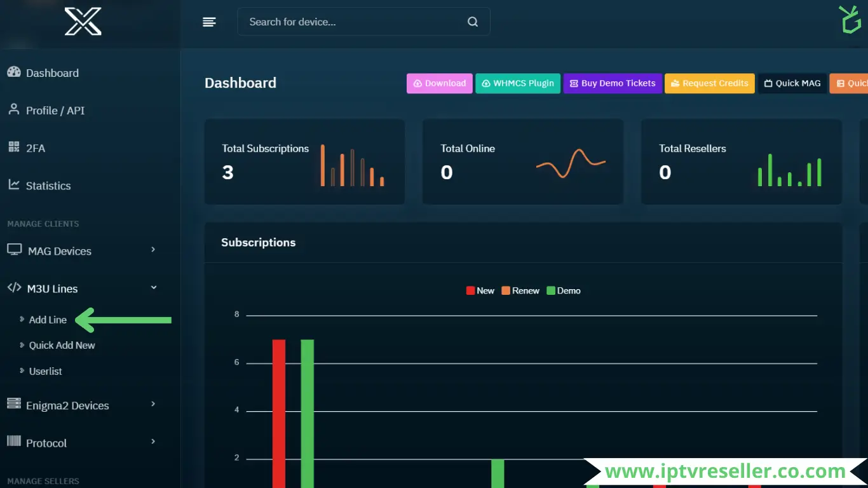Toggle the Demo series in chart legend

[564, 291]
